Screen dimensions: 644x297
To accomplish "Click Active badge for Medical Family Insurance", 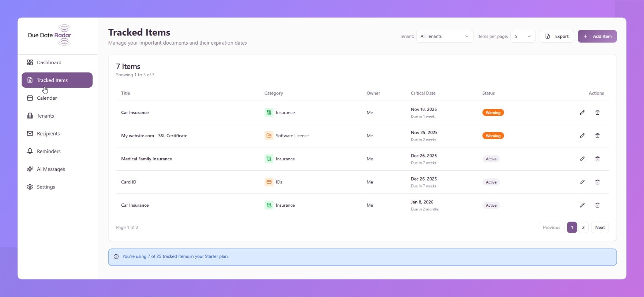I will tap(491, 159).
